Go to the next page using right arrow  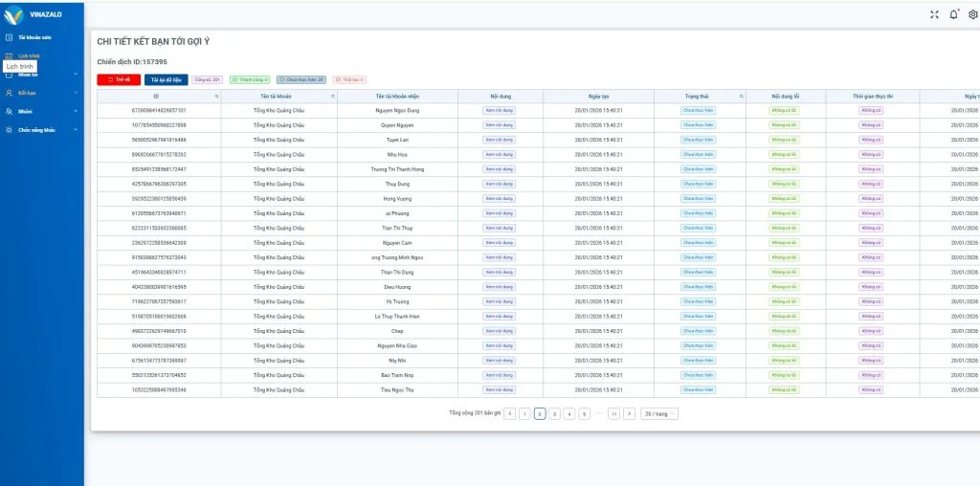629,413
